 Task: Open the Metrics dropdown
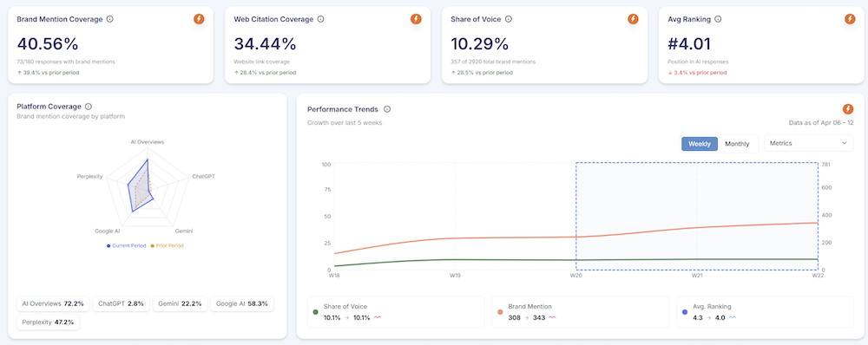(x=808, y=143)
